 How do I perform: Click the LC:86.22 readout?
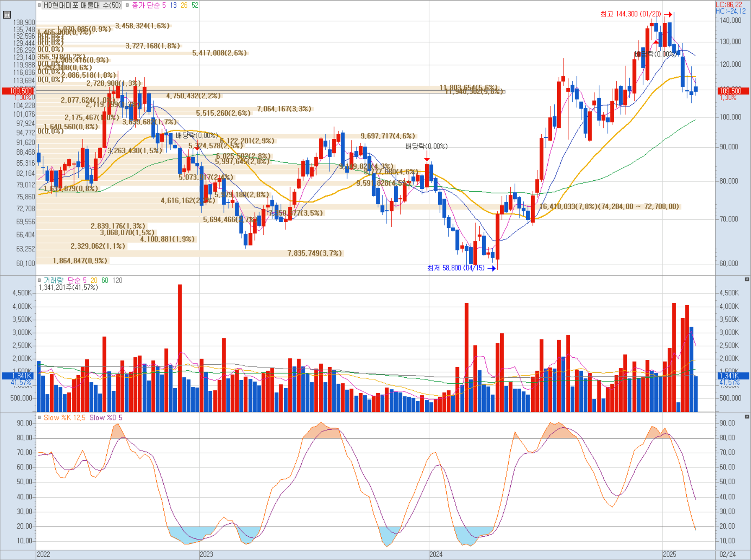point(729,4)
